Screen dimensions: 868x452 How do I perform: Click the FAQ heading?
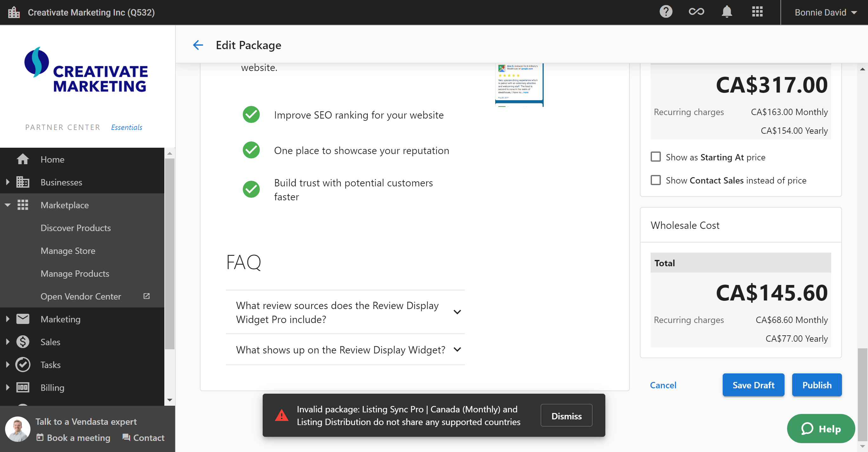244,262
